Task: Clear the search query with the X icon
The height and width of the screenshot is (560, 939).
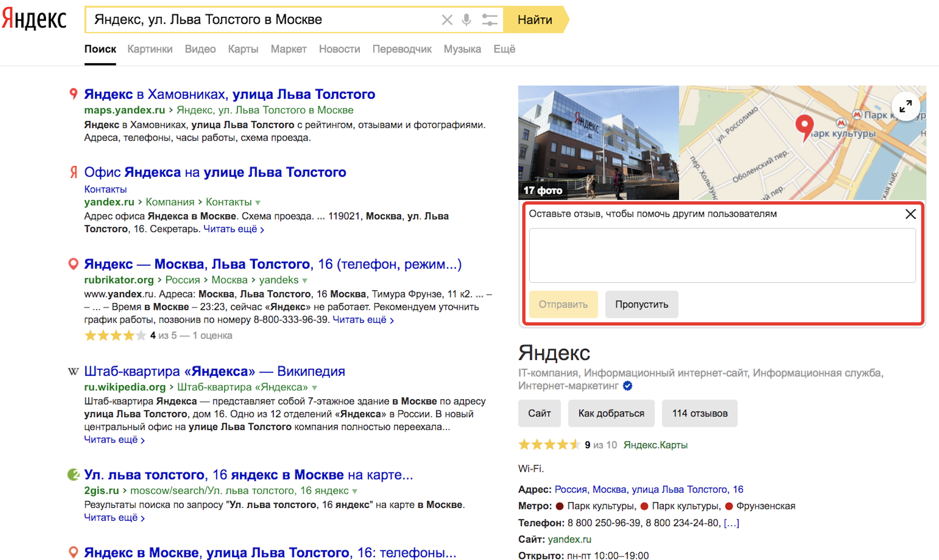Action: click(x=447, y=20)
